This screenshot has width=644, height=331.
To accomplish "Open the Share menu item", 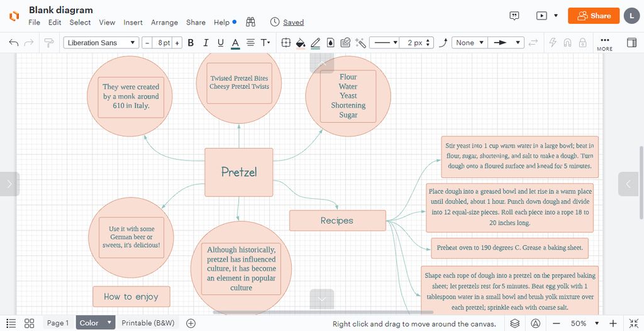I will pyautogui.click(x=196, y=23).
